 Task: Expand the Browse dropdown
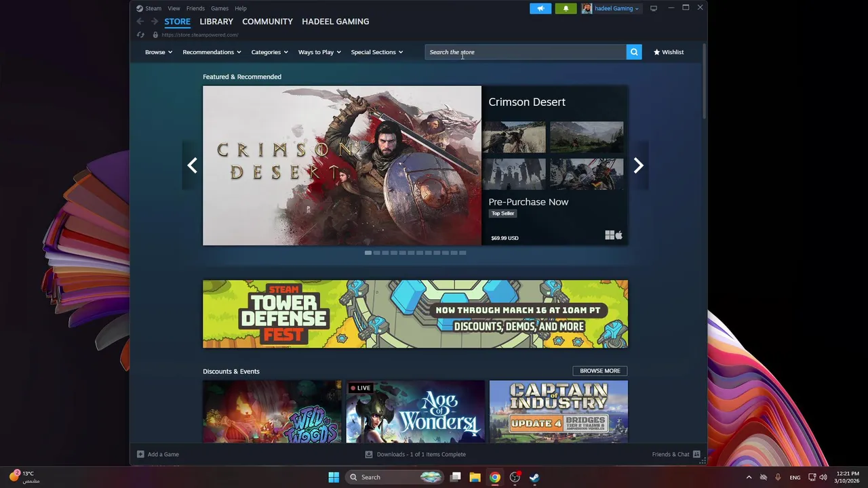(x=159, y=52)
